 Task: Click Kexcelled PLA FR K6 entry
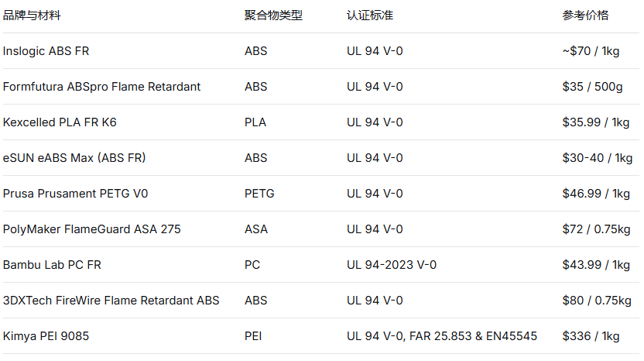tap(60, 122)
